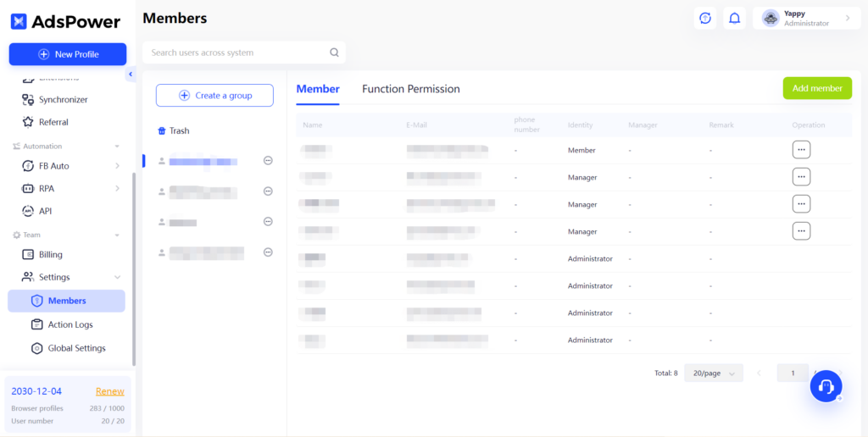Switch to the Member tab
The image size is (868, 437).
tap(318, 89)
